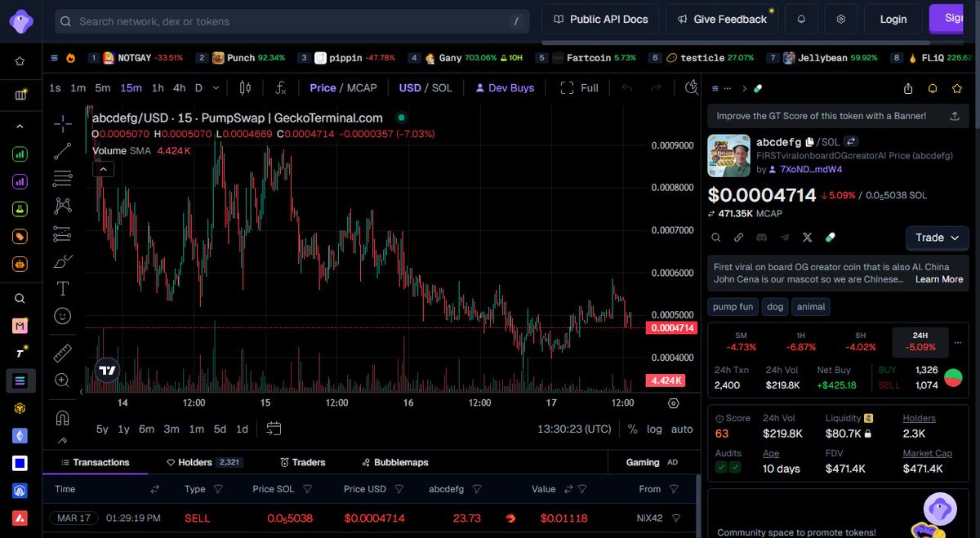Open the fx indicators menu
Image resolution: width=980 pixels, height=538 pixels.
(280, 87)
